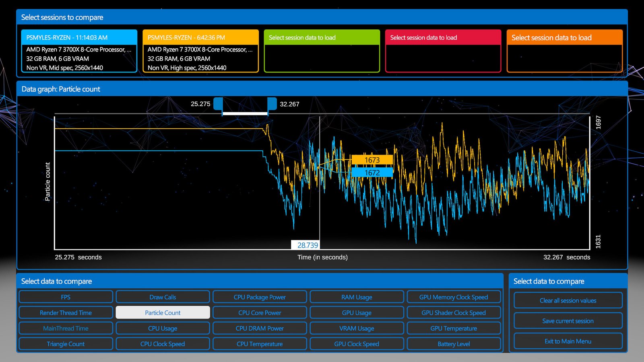This screenshot has height=362, width=644.
Task: Load session data in red slot
Action: click(x=443, y=51)
